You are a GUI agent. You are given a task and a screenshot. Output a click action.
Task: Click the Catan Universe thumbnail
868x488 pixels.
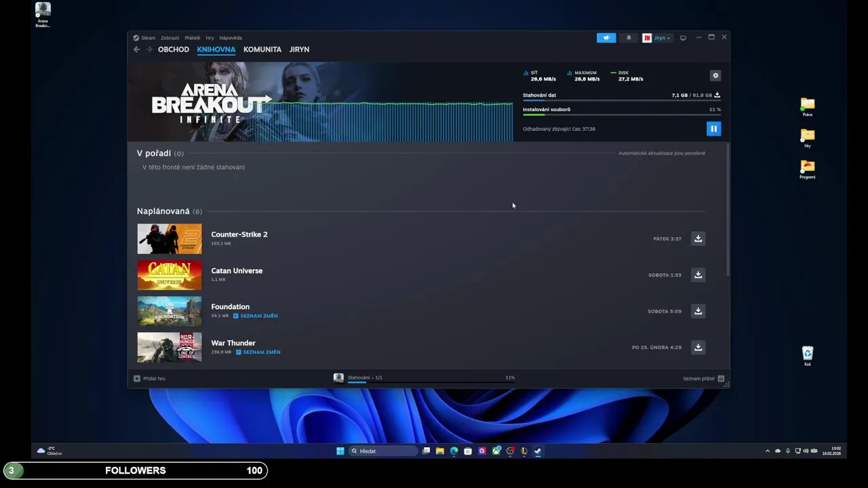tap(170, 275)
